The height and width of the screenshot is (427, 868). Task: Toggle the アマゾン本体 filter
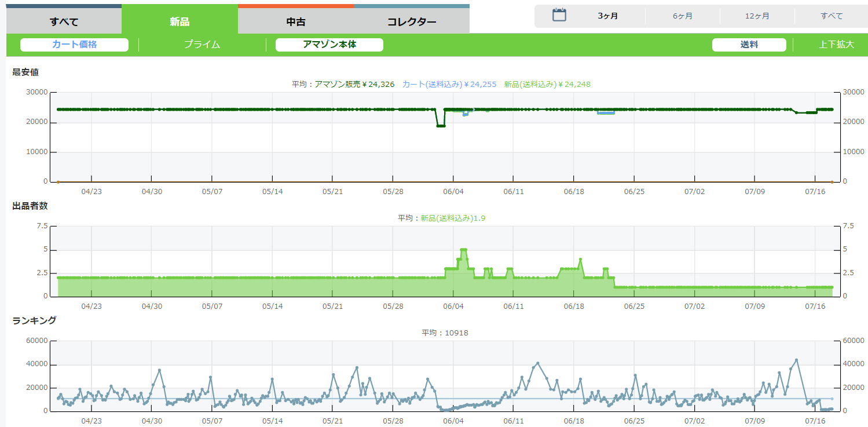tap(329, 45)
